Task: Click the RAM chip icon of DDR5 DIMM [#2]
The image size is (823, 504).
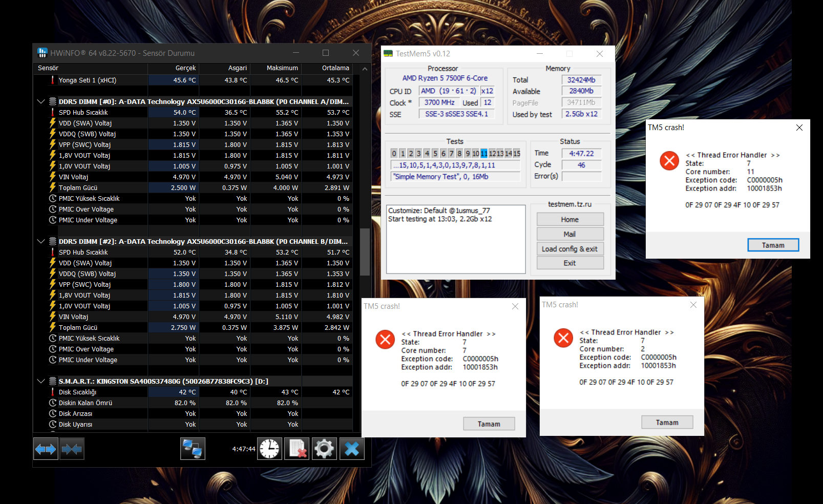Action: coord(52,241)
